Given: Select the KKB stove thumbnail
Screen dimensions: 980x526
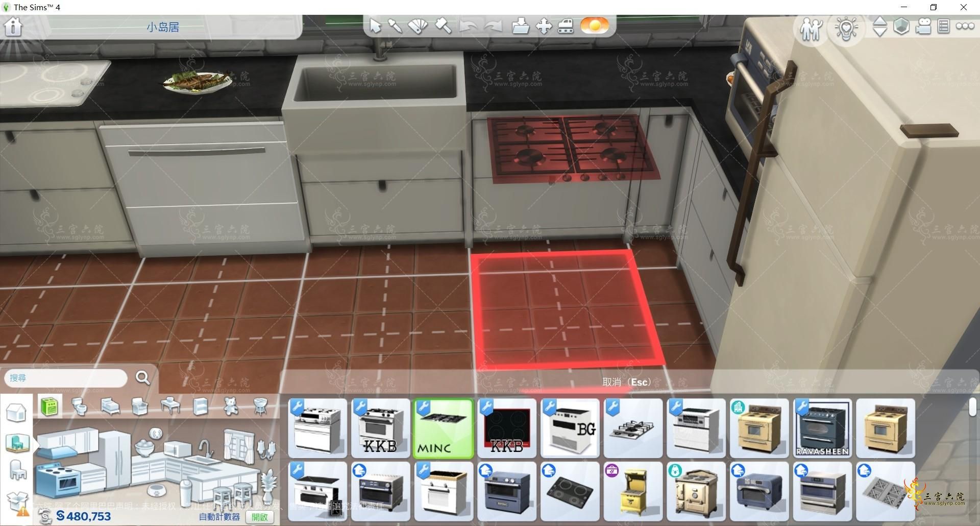Looking at the screenshot, I should [380, 428].
